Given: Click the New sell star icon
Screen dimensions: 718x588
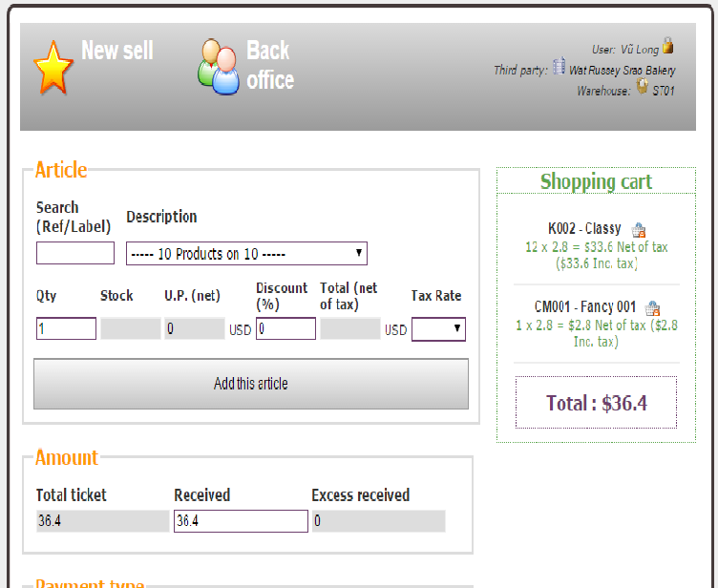Looking at the screenshot, I should (53, 67).
